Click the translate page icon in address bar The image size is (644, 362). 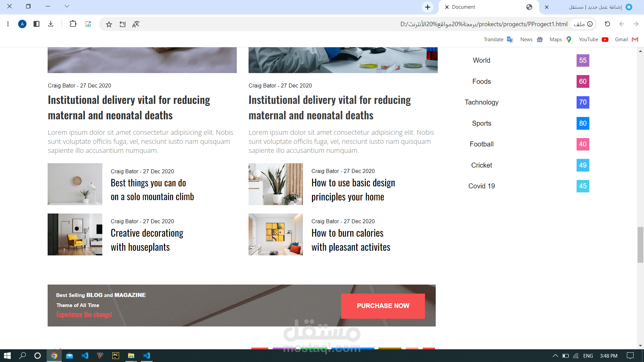(136, 24)
